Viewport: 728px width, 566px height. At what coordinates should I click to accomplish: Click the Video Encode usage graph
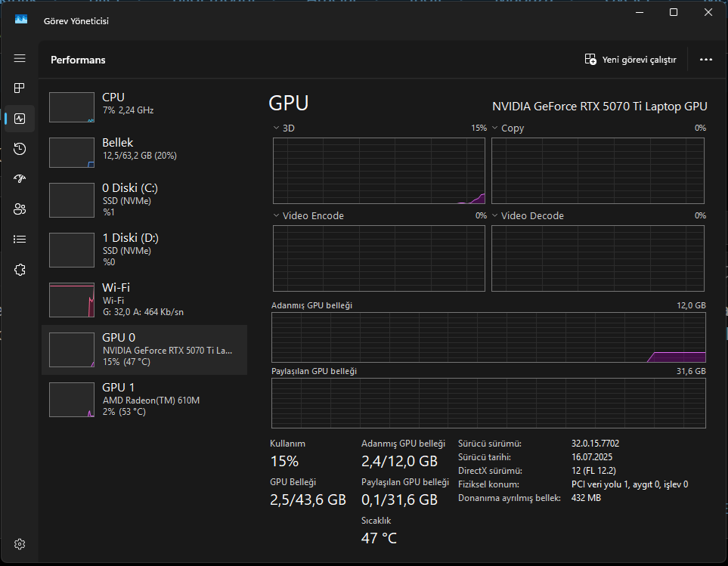pos(379,258)
